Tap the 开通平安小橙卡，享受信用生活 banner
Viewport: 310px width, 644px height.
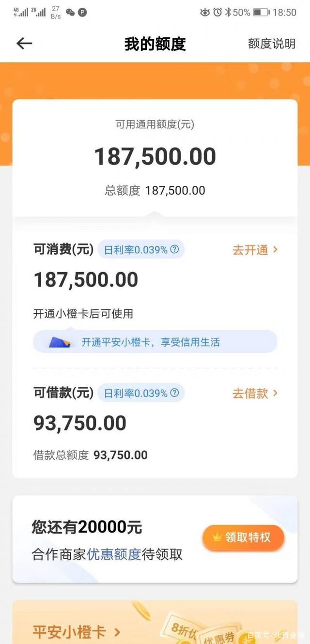[x=155, y=342]
